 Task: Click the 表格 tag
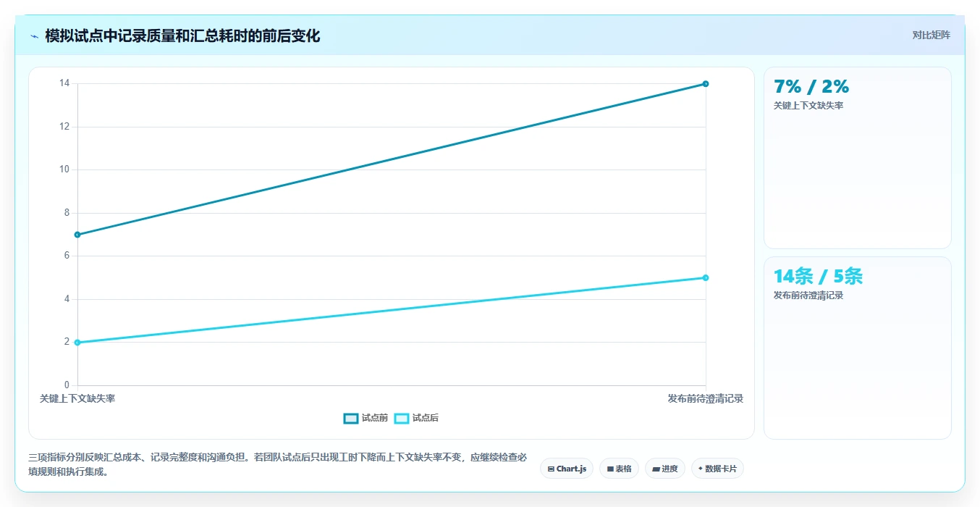(x=619, y=469)
